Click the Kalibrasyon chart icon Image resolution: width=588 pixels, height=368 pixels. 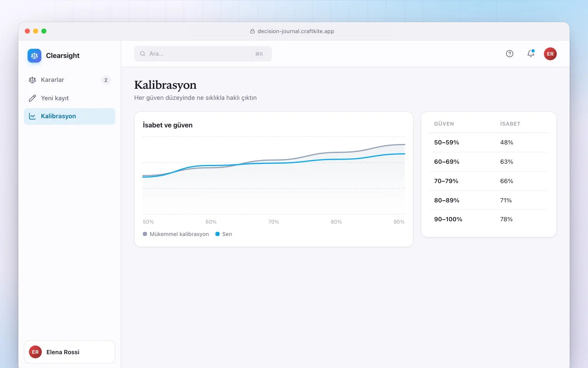tap(32, 116)
